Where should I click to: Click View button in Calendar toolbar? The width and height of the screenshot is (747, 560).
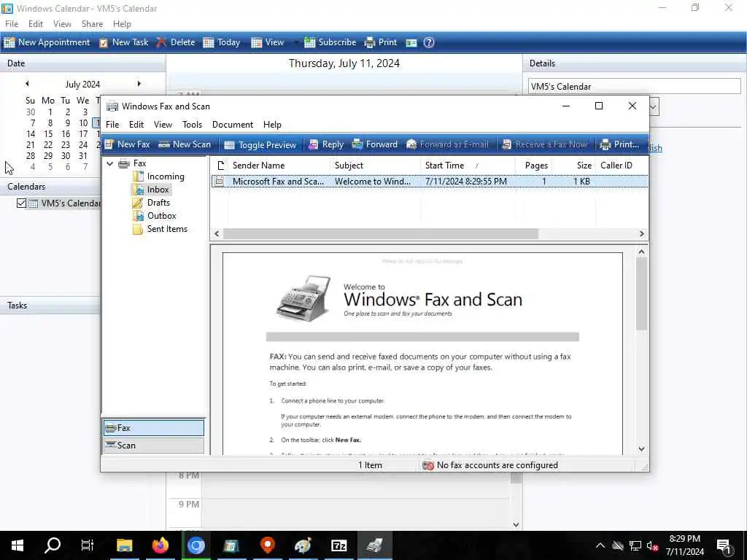point(267,42)
